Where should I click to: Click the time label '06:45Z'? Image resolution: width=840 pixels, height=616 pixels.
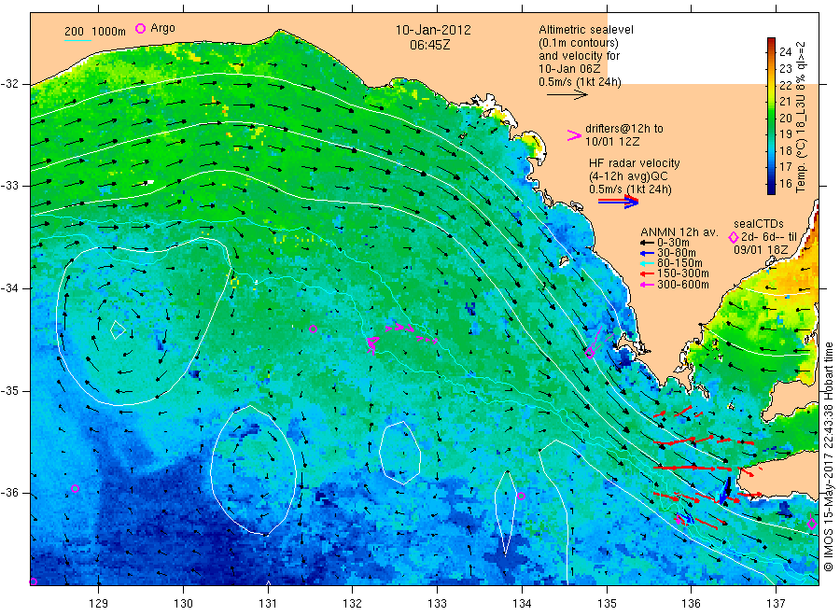tap(429, 45)
